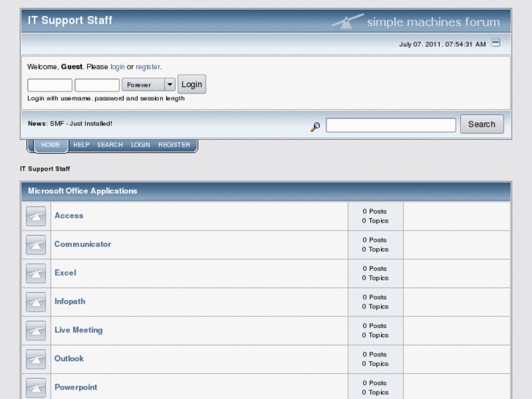This screenshot has width=532, height=399.
Task: Click the Excel row 0 Topics text
Action: [375, 277]
